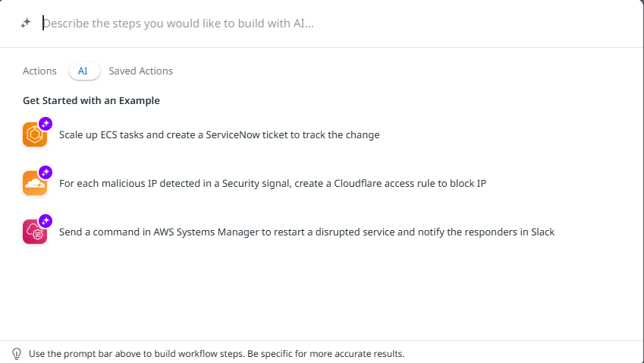Switch to the Actions tab
The image size is (644, 363).
[x=39, y=71]
